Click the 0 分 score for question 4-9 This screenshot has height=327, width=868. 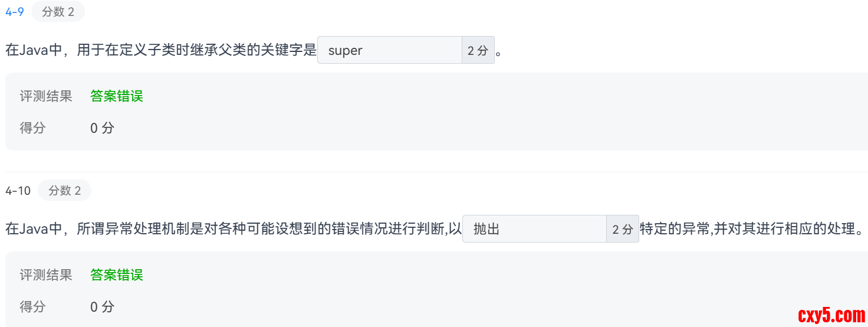102,128
